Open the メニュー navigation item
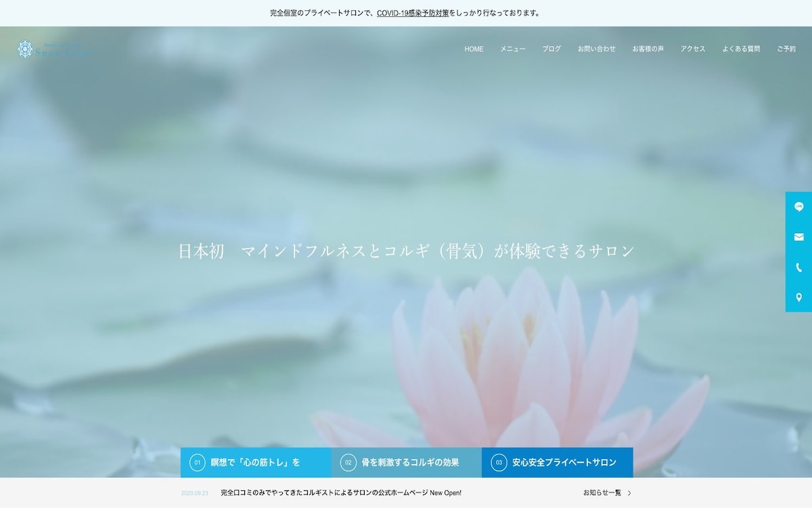 [x=513, y=49]
